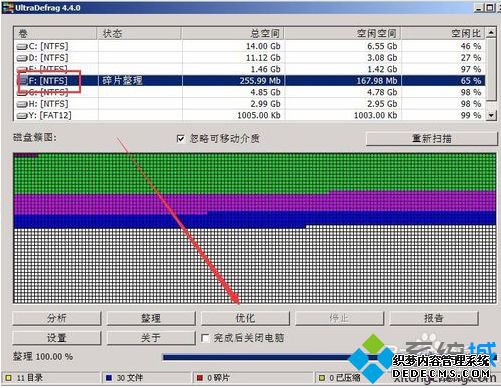
Task: Click the yellow 目录 legend icon in status bar
Action: (x=8, y=378)
